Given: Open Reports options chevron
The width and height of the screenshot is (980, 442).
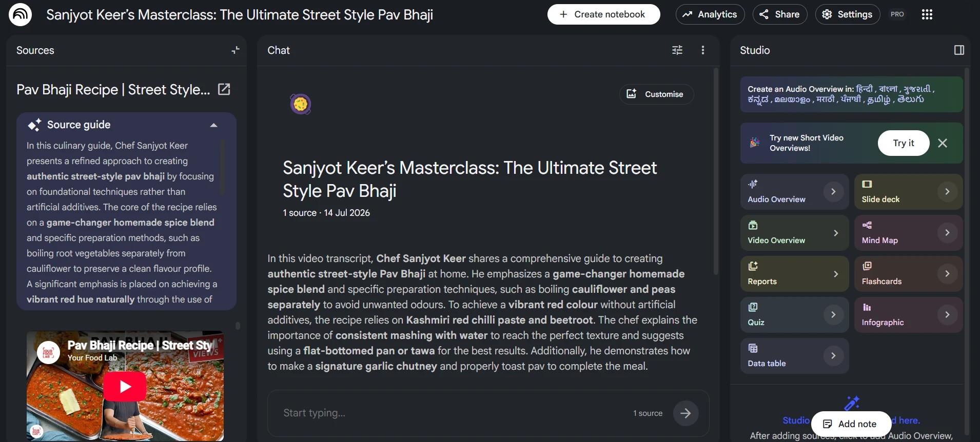Looking at the screenshot, I should click(x=836, y=274).
